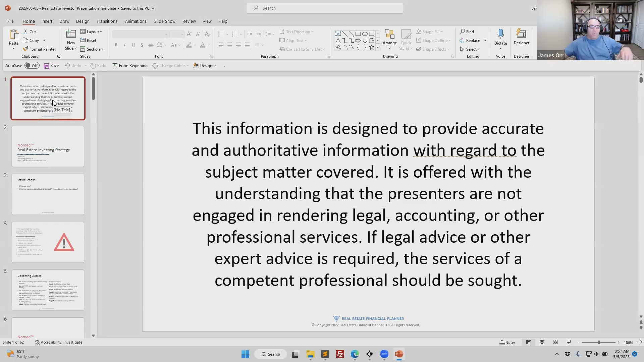
Task: Click the center align text icon
Action: [230, 45]
